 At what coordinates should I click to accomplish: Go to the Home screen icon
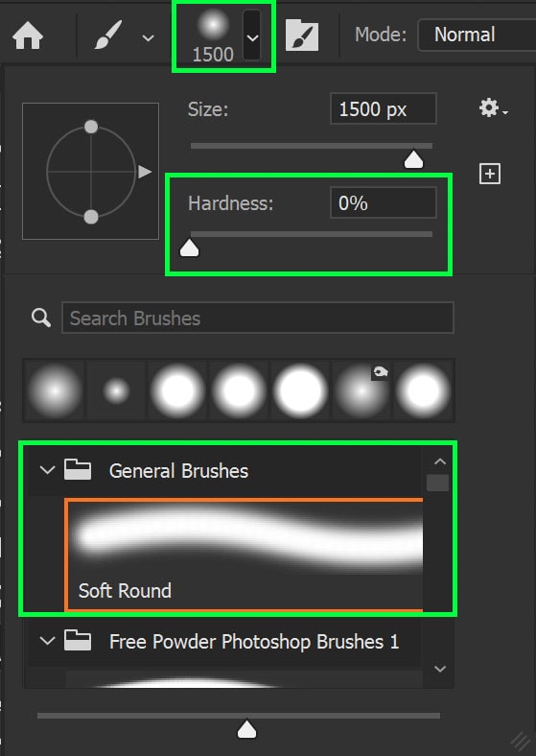point(28,36)
